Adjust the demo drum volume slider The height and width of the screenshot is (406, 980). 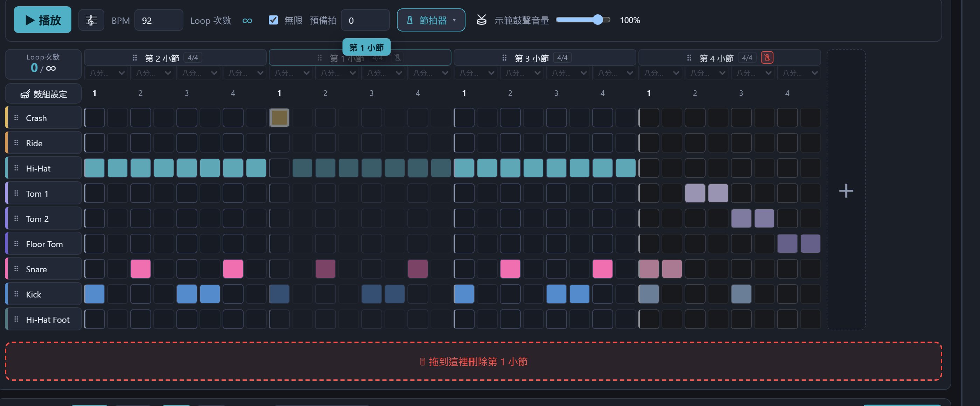583,20
